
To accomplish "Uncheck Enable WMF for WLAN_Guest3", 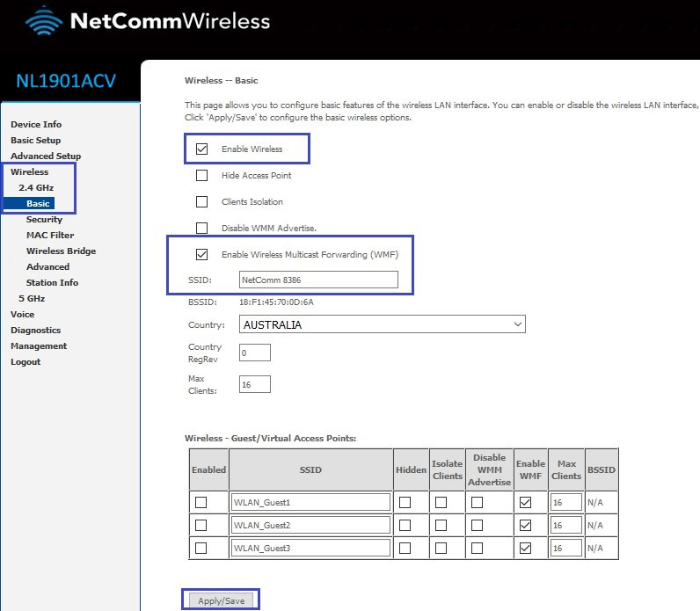I will pos(525,548).
